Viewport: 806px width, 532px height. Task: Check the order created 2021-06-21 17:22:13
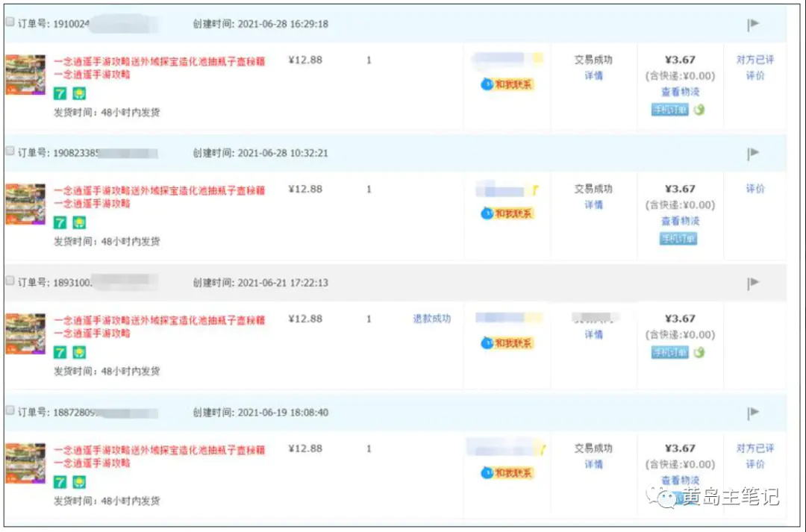coord(10,281)
